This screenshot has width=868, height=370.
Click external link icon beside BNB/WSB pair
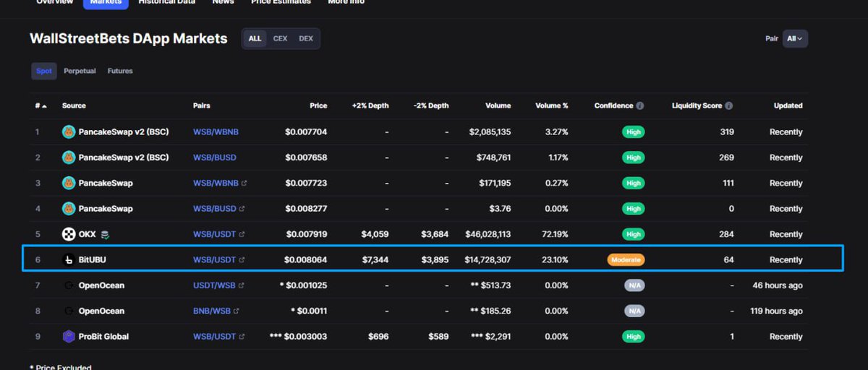point(236,311)
